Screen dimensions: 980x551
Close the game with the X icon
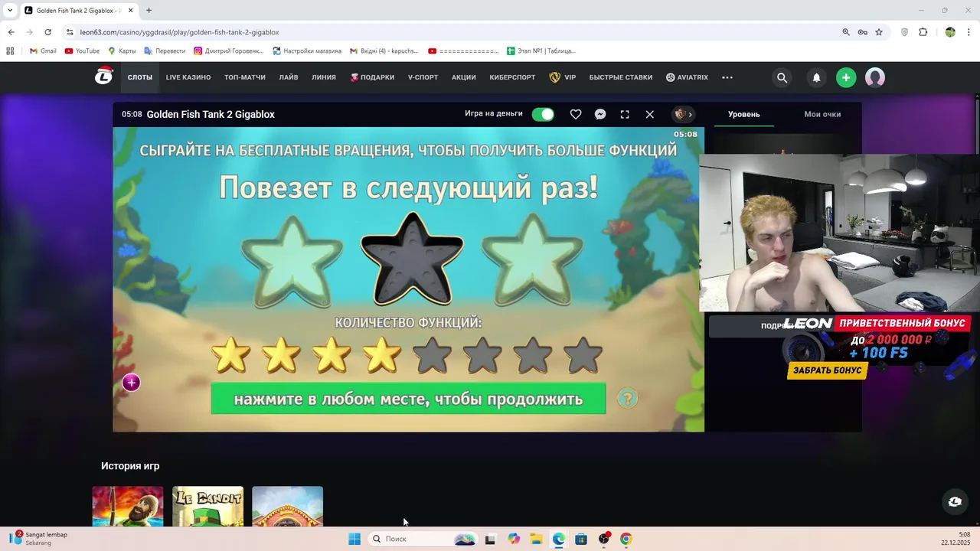click(x=649, y=114)
